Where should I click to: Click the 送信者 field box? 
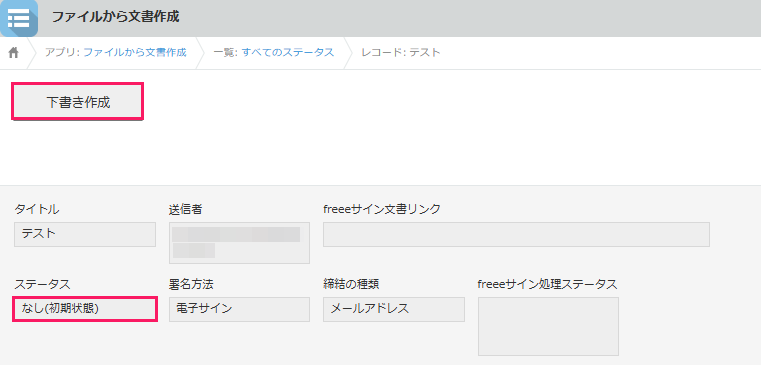tap(239, 243)
